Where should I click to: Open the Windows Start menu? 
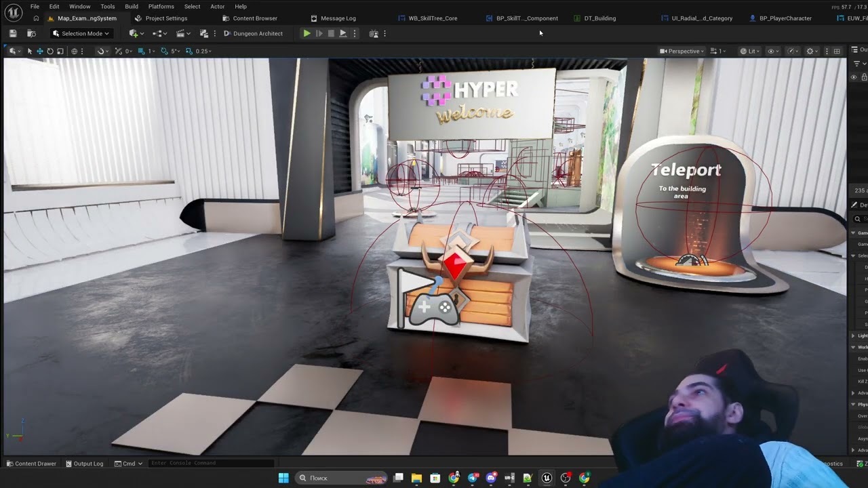coord(283,478)
